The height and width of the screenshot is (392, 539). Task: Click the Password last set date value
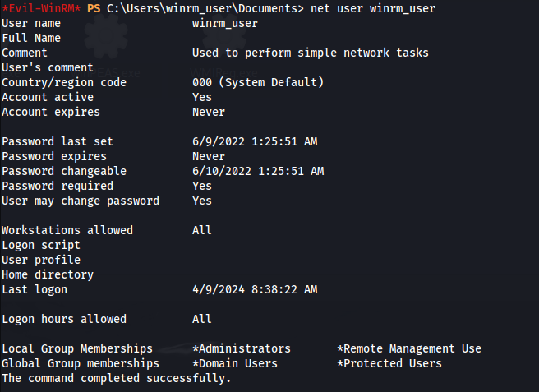coord(255,141)
